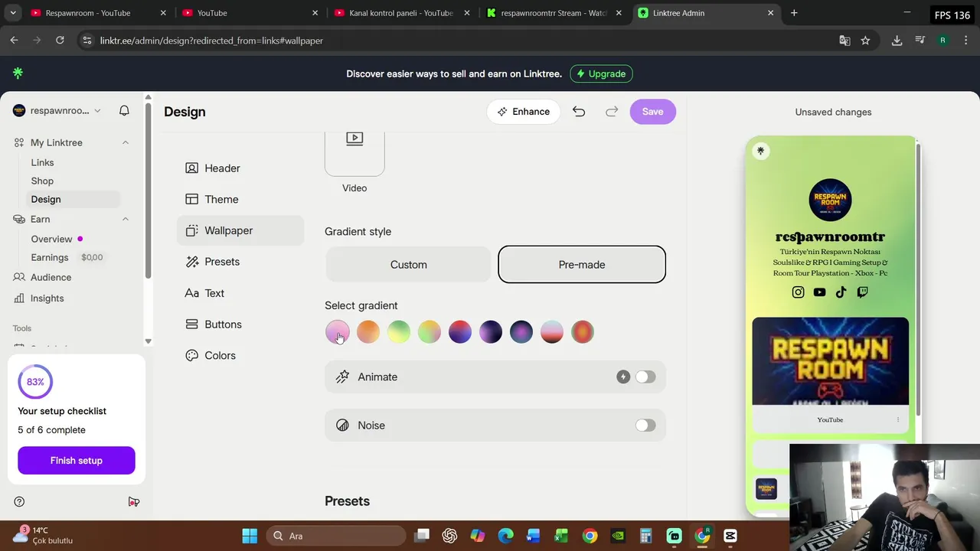
Task: Bookmark the page with the star icon
Action: (865, 41)
